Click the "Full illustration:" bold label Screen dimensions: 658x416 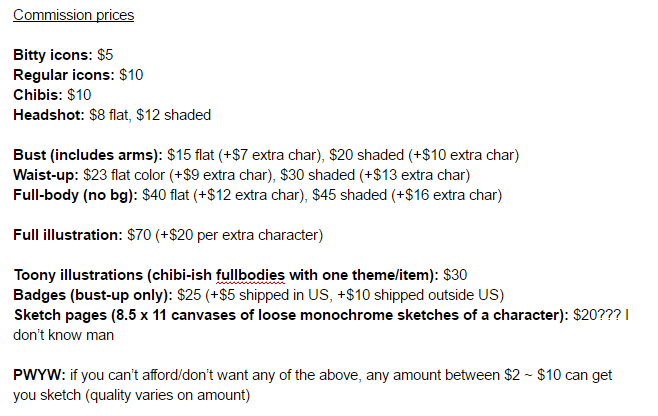pyautogui.click(x=68, y=235)
